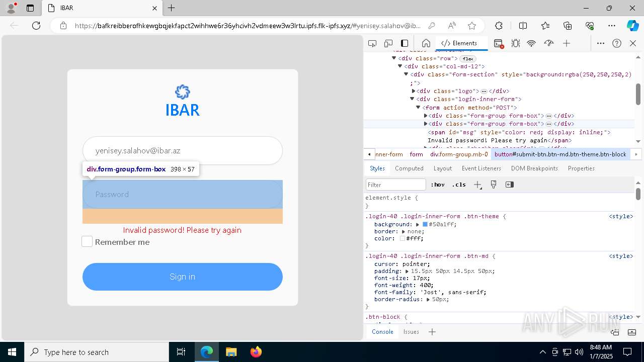The width and height of the screenshot is (644, 362).
Task: Click the Sign in button
Action: (x=183, y=277)
